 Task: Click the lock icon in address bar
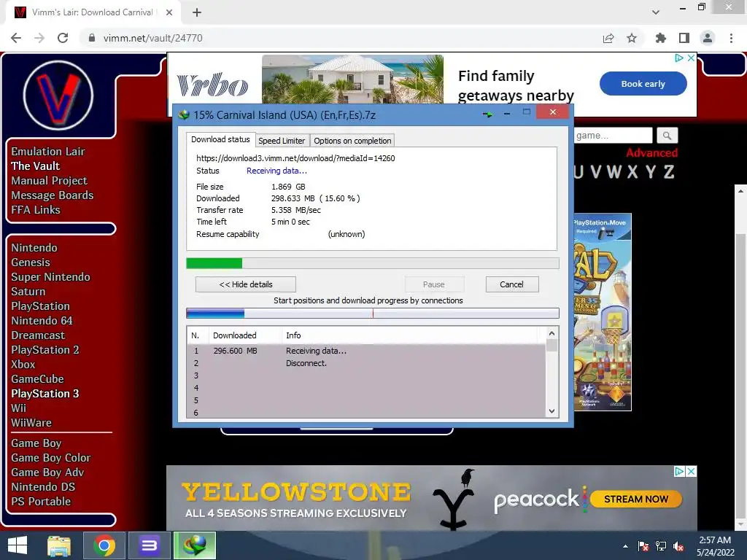(92, 38)
